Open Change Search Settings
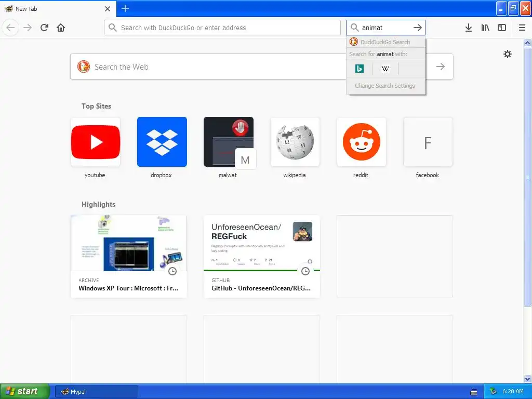The width and height of the screenshot is (532, 399). pos(385,86)
